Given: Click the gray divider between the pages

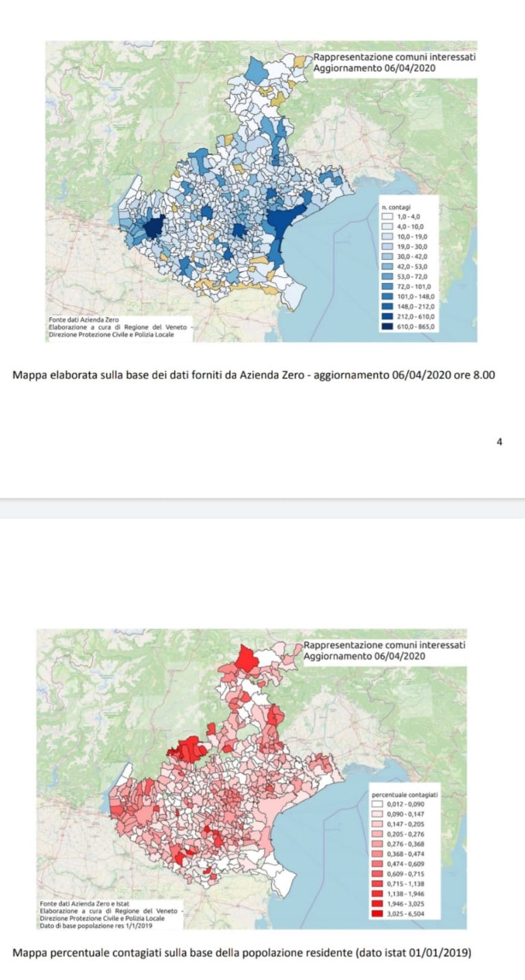Looking at the screenshot, I should [x=262, y=508].
